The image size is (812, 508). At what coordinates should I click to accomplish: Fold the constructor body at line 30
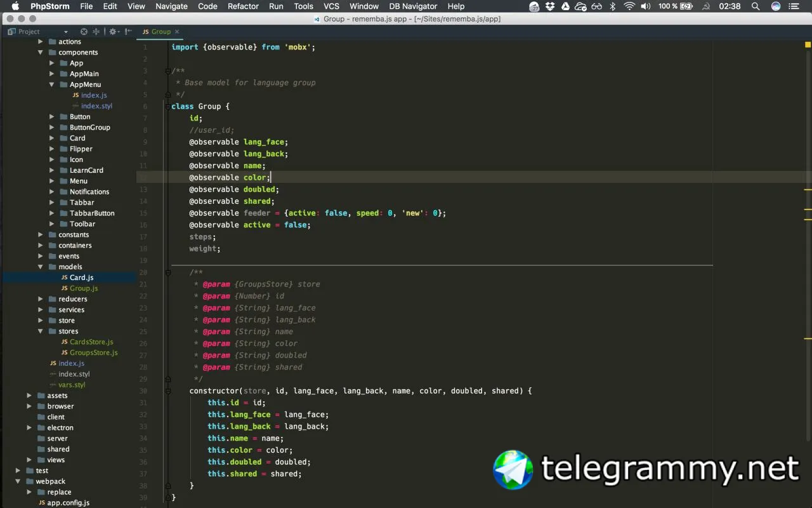pyautogui.click(x=167, y=391)
